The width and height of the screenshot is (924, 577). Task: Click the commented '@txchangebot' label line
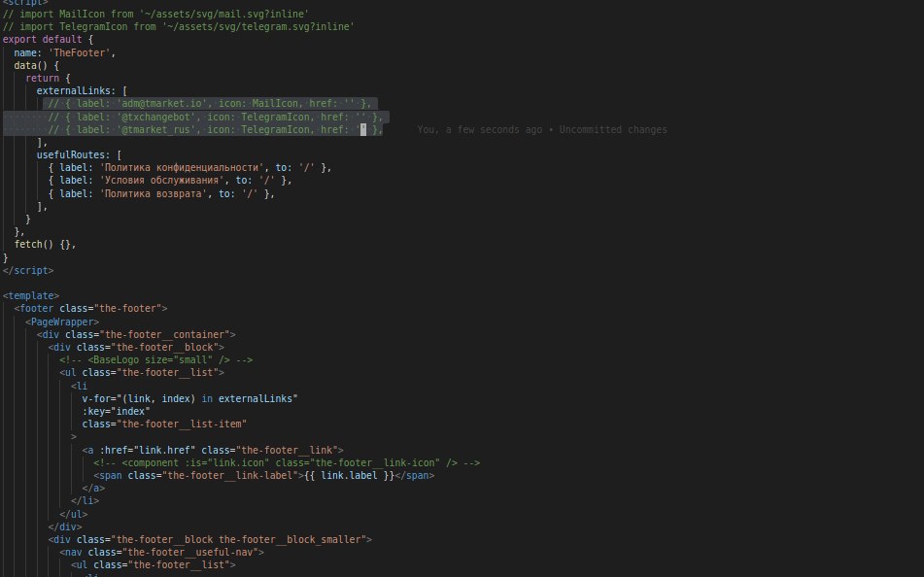pyautogui.click(x=216, y=117)
